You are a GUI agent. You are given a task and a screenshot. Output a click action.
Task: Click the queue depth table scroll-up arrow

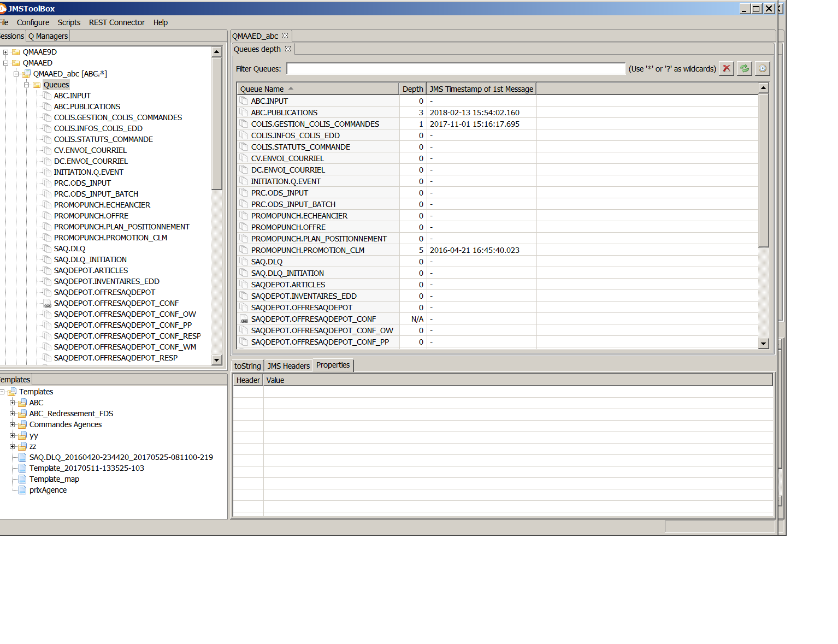click(764, 88)
